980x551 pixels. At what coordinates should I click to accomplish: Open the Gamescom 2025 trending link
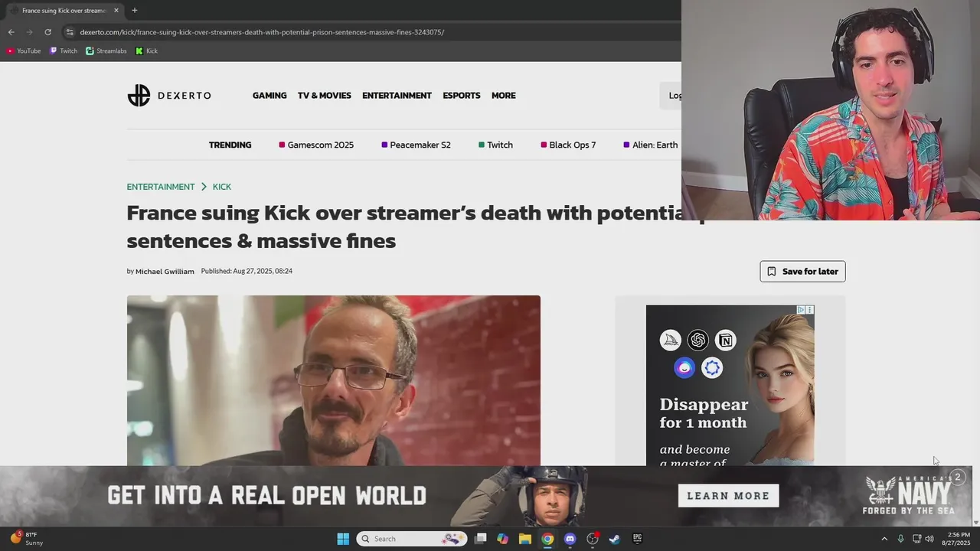pyautogui.click(x=316, y=145)
